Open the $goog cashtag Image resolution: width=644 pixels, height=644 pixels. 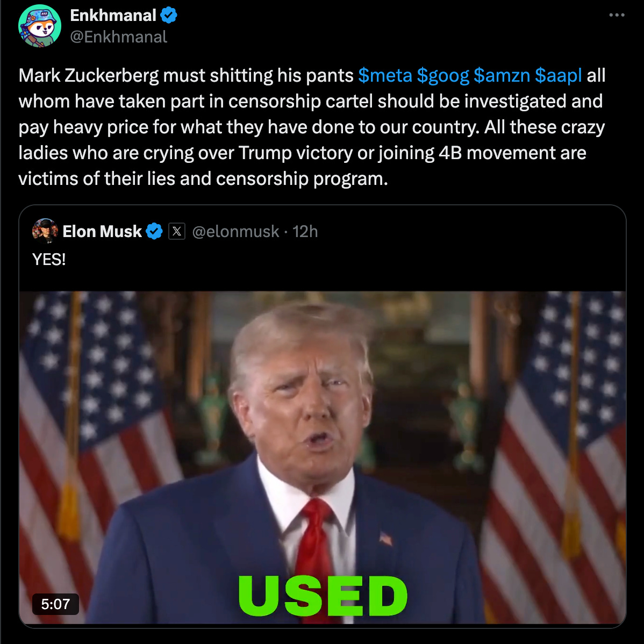tap(443, 76)
